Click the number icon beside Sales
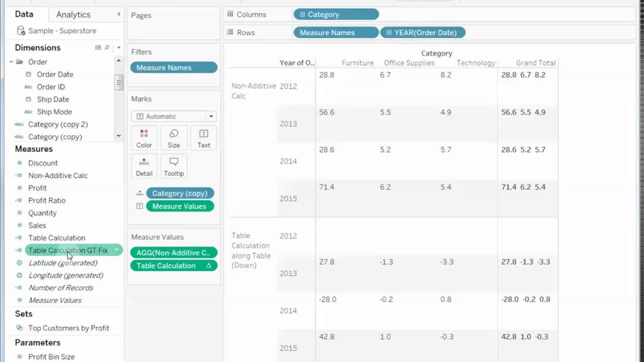Image resolution: width=644 pixels, height=362 pixels. pos(20,226)
